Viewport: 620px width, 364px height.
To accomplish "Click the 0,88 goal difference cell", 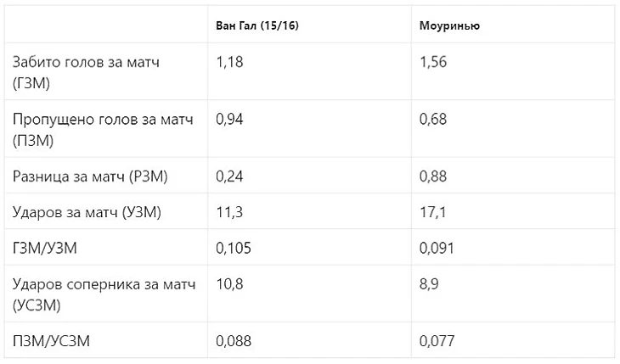I will [433, 176].
